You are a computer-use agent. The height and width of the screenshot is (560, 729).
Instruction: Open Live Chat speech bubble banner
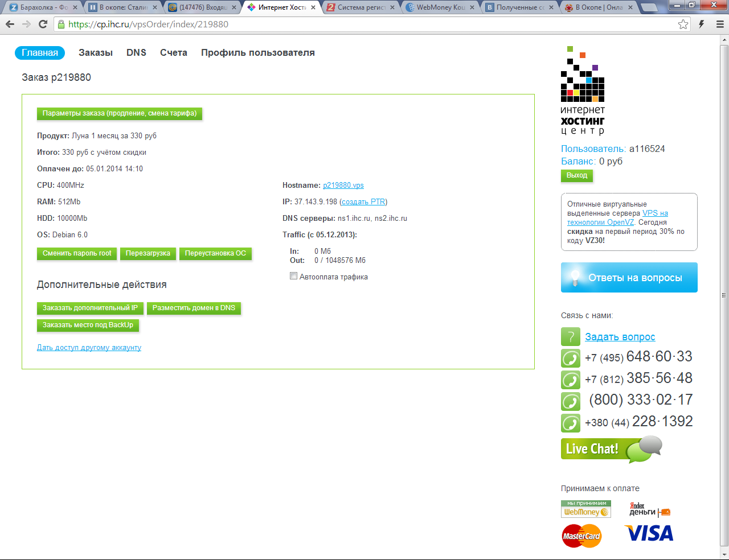click(612, 449)
